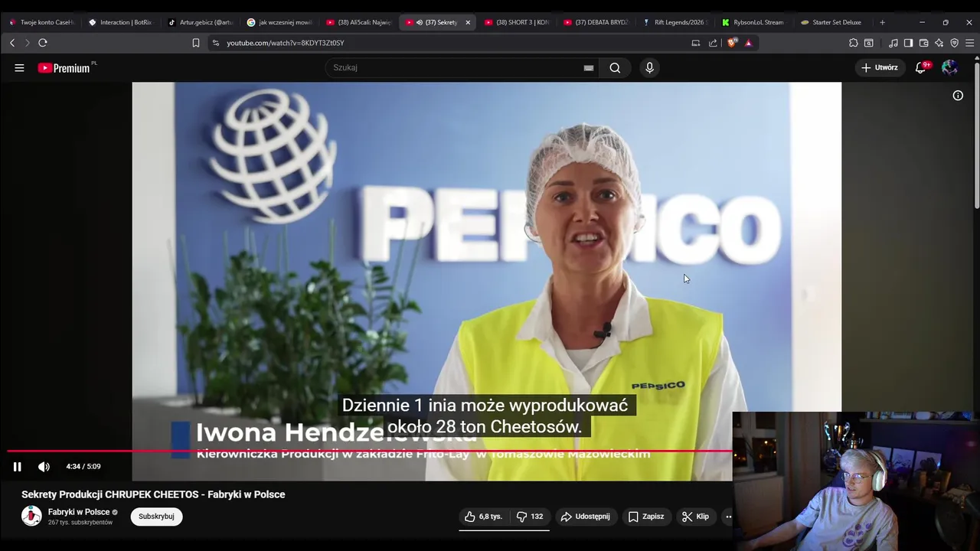Switch to the RybsonLoL Stream tab

754,22
